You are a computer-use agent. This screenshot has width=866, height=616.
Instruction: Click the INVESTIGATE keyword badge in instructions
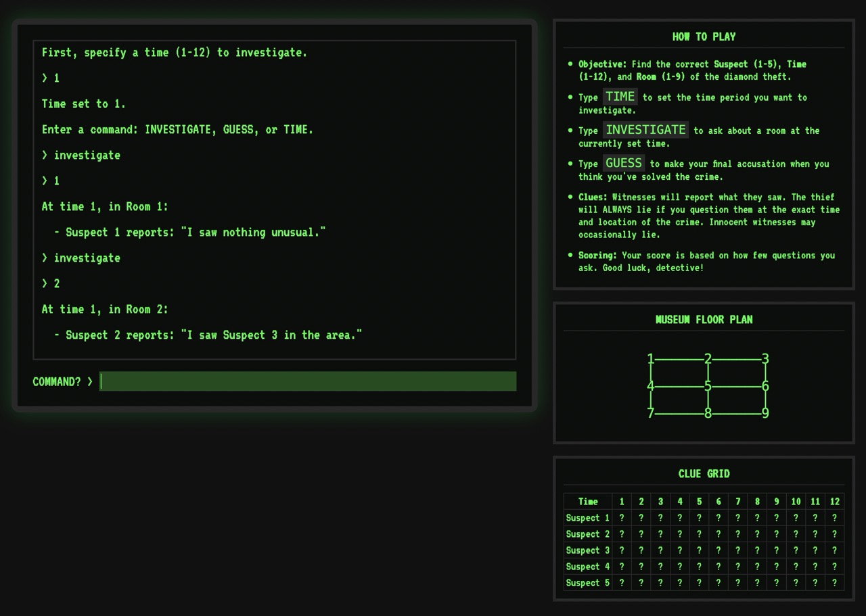coord(645,130)
